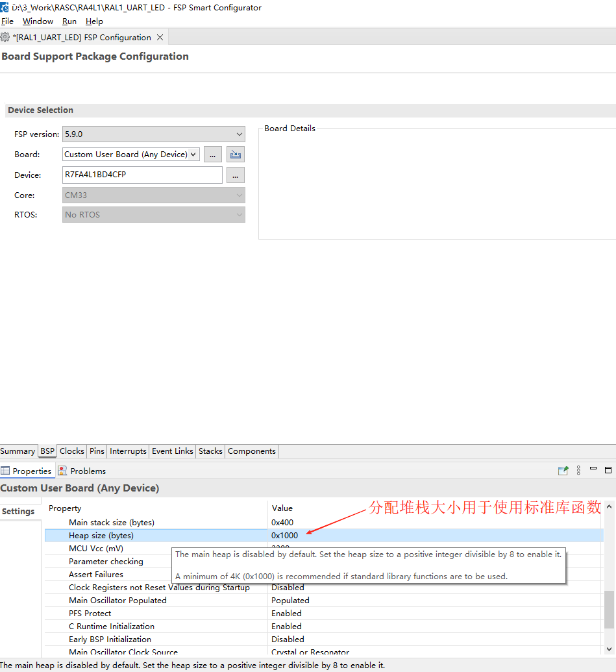Switch to the Components tab
The image size is (616, 672).
(252, 451)
